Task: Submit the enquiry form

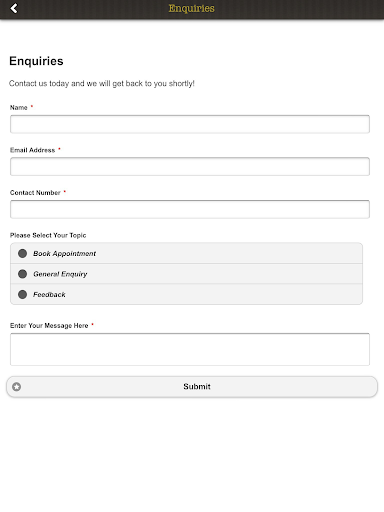Action: [192, 387]
